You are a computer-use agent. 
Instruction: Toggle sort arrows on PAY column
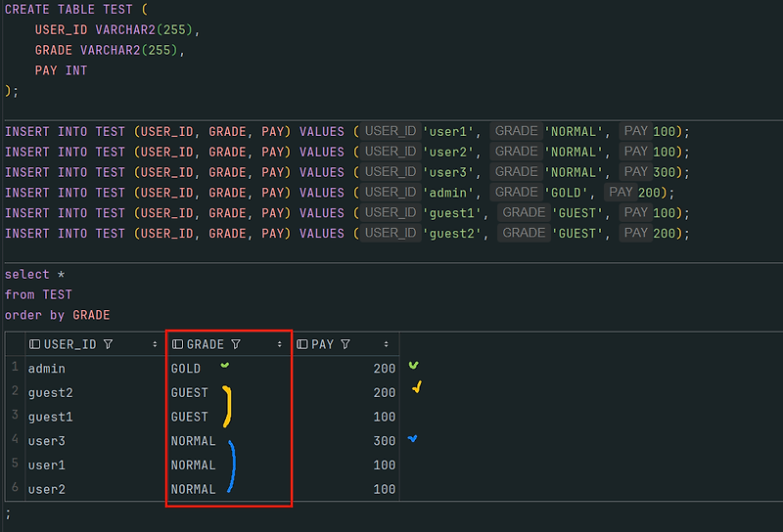coord(386,344)
